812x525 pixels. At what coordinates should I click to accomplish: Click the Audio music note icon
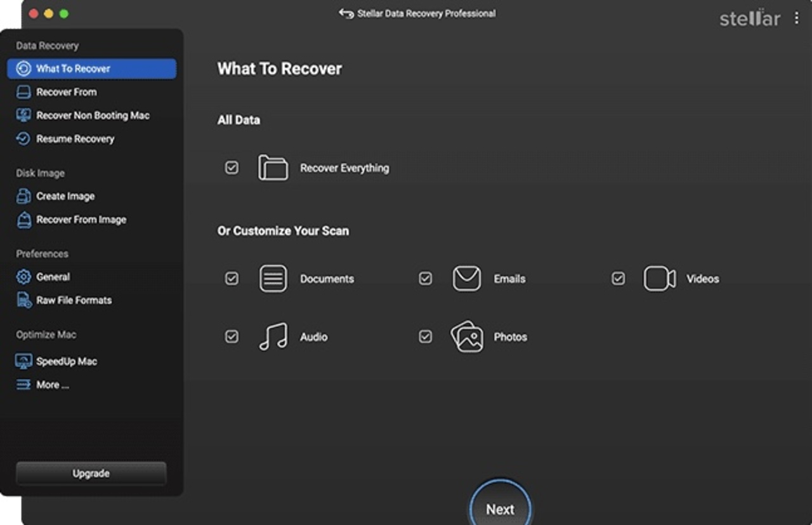click(273, 336)
